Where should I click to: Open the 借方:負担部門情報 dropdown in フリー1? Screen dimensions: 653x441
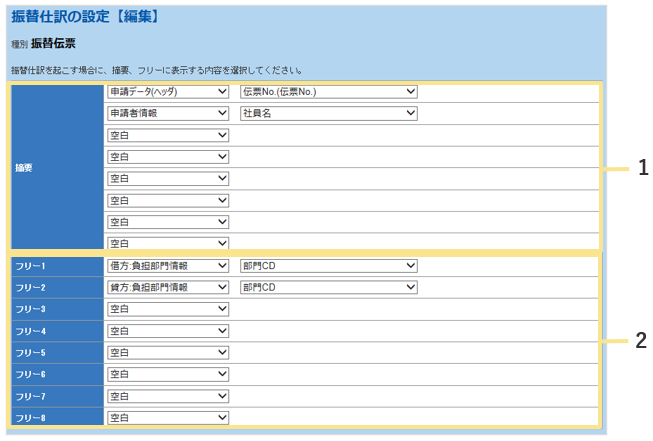click(168, 266)
